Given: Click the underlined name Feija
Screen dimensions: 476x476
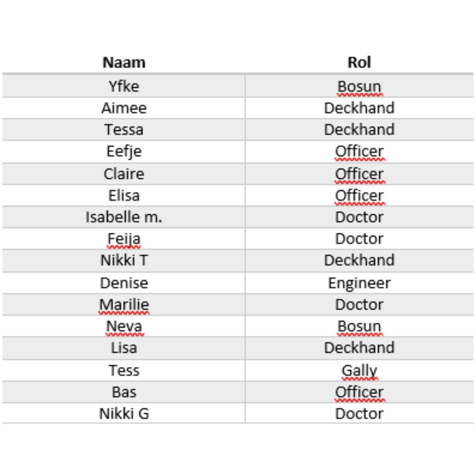Looking at the screenshot, I should coord(124,239).
